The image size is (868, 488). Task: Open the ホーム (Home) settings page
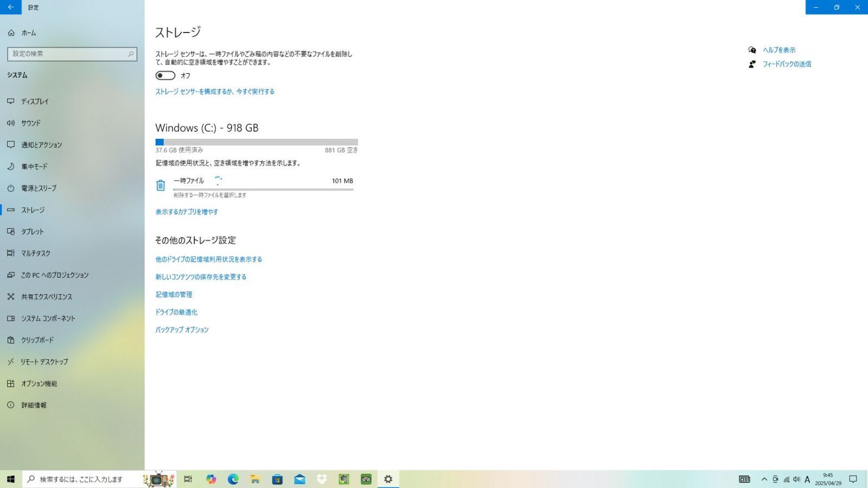(x=29, y=33)
